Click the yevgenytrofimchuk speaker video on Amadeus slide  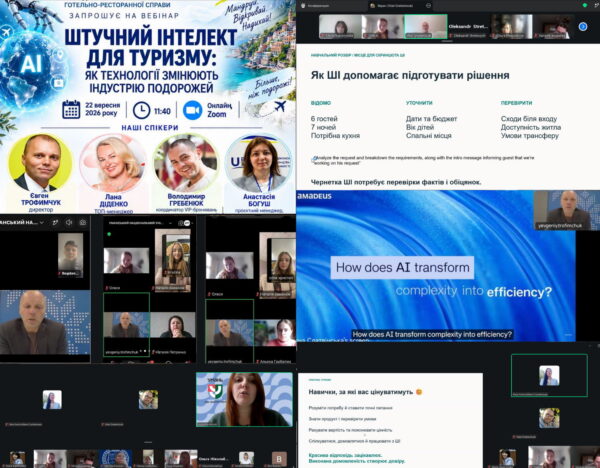point(567,210)
